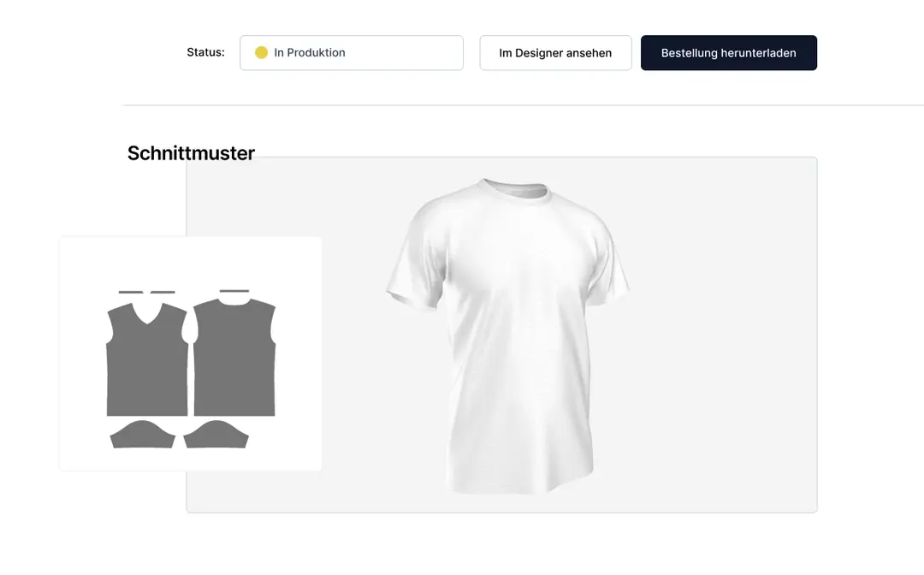Click the 'Schnittmuster' section heading
The image size is (924, 575).
pyautogui.click(x=191, y=153)
